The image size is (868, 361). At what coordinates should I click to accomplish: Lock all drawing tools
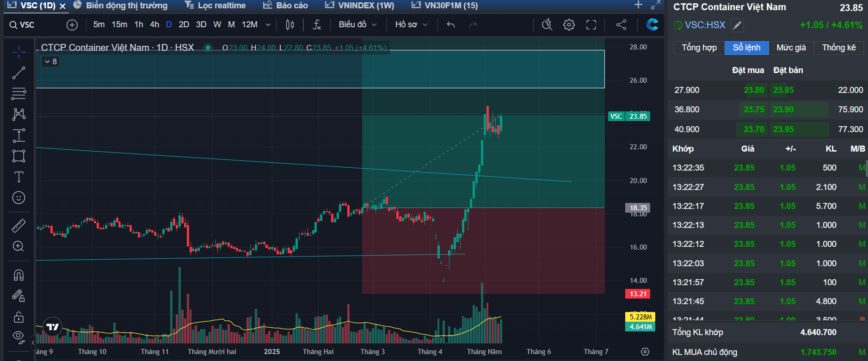tap(19, 317)
